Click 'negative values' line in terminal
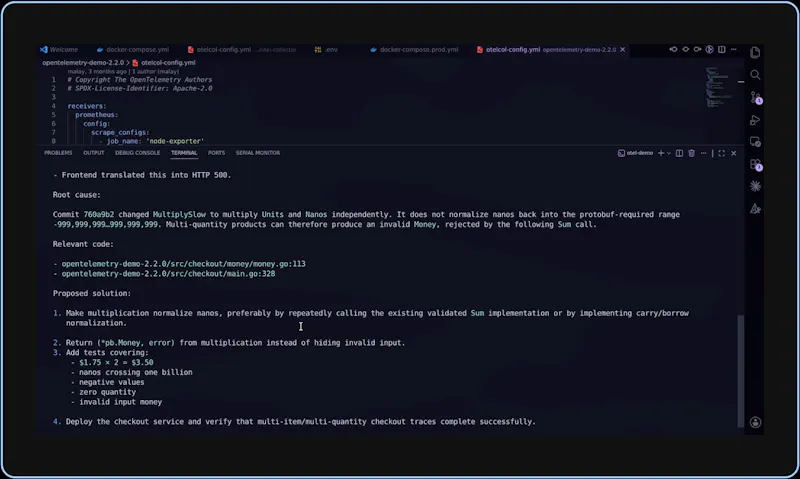This screenshot has width=800, height=479. click(112, 382)
